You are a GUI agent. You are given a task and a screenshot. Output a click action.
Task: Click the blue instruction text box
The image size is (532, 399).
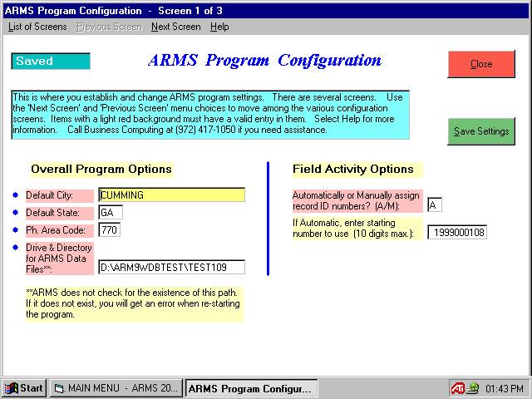[210, 115]
